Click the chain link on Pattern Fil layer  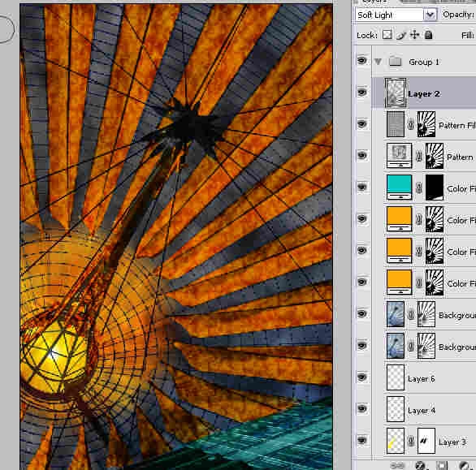click(x=411, y=124)
